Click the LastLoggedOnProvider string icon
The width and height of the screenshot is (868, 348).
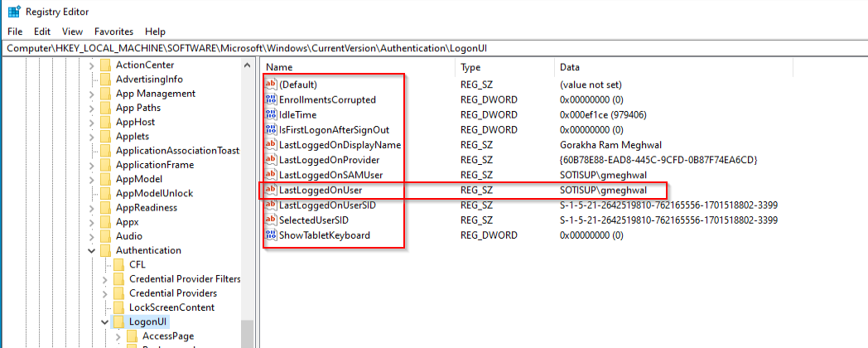tap(272, 160)
